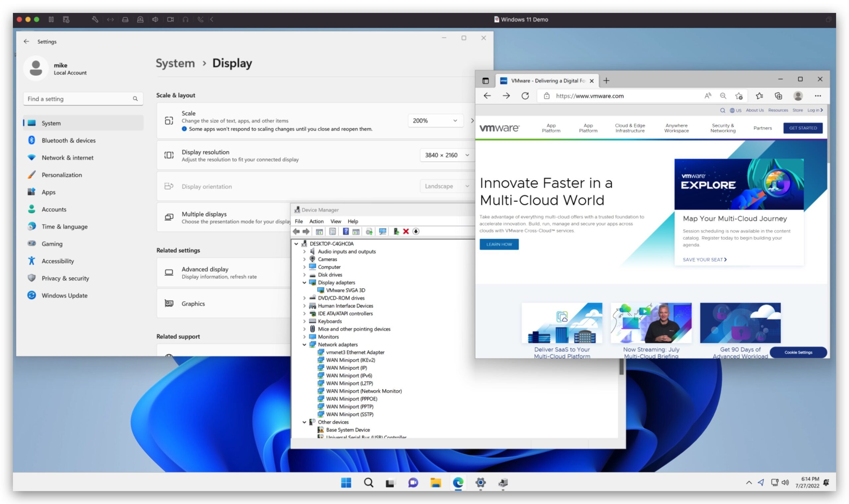Click the volume icon in the system tray
The image size is (849, 504).
point(785,482)
